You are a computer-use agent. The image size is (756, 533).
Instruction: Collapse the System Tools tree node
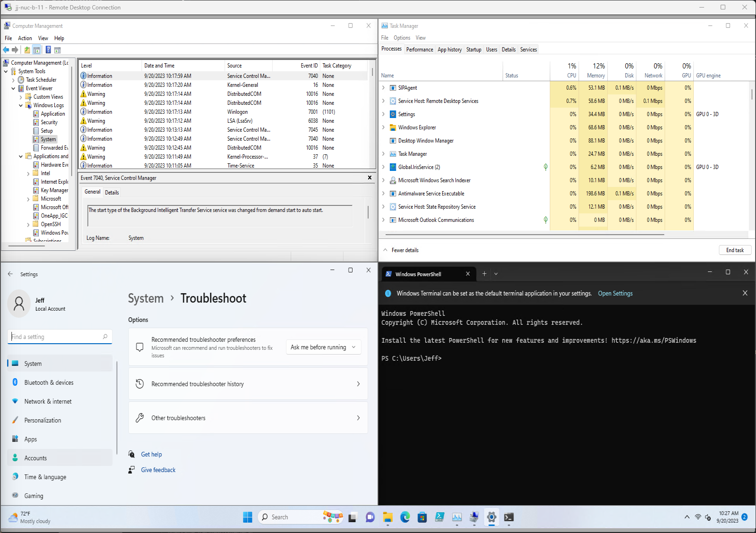[6, 71]
